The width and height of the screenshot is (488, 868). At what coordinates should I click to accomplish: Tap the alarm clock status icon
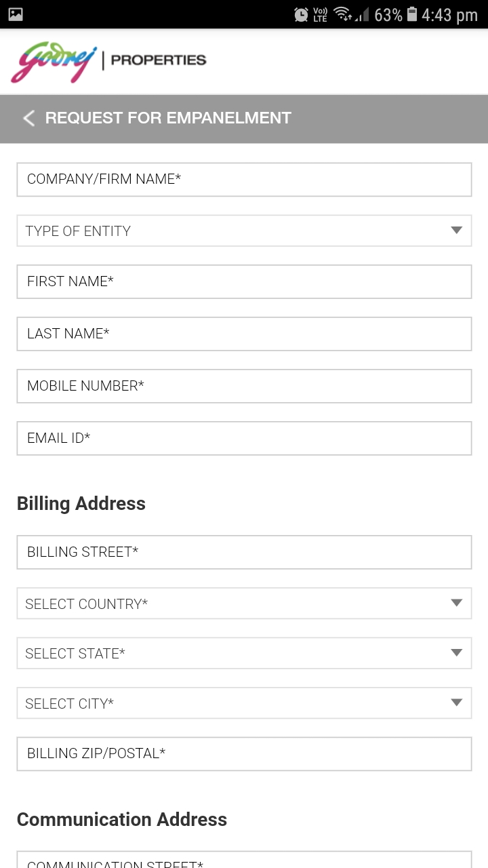(301, 14)
